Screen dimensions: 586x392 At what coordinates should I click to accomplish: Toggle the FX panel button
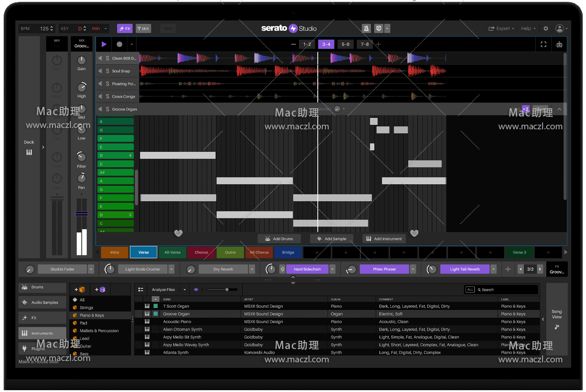pos(125,28)
